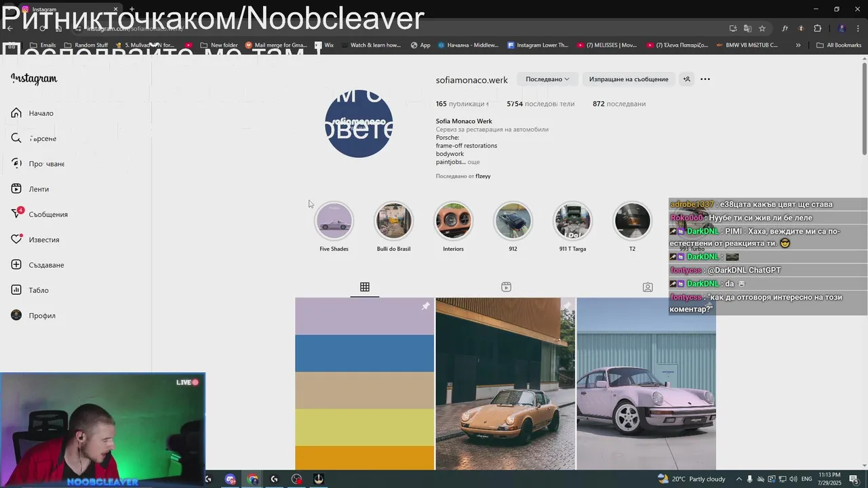Open the BMW V8 M62TUB bookmark
Screen dimensions: 868x488
tap(747, 45)
